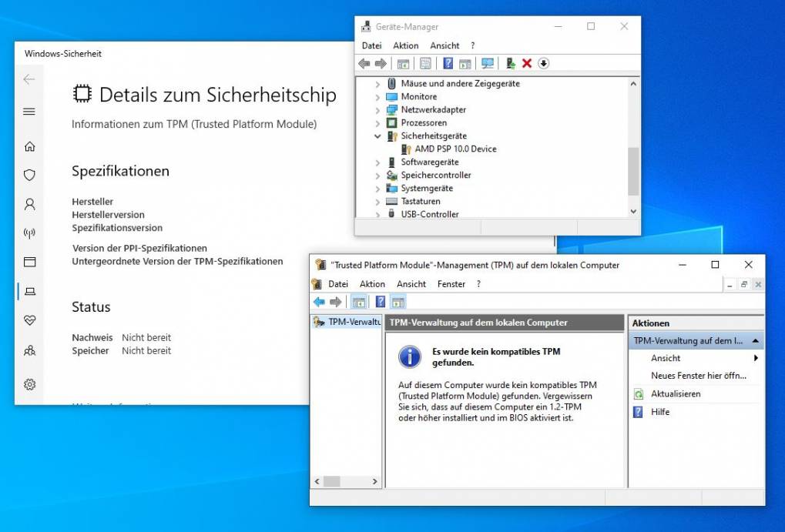
Task: Open Fenster menu in TPM Management window
Action: coord(451,284)
